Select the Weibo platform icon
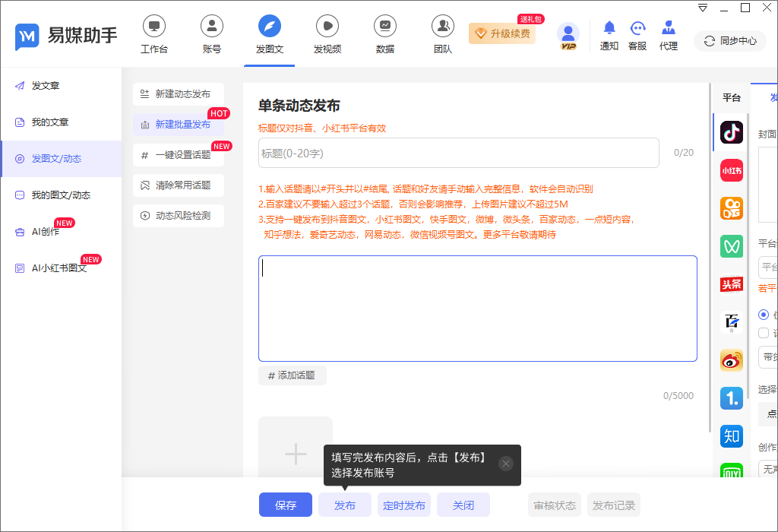The height and width of the screenshot is (532, 778). click(732, 360)
